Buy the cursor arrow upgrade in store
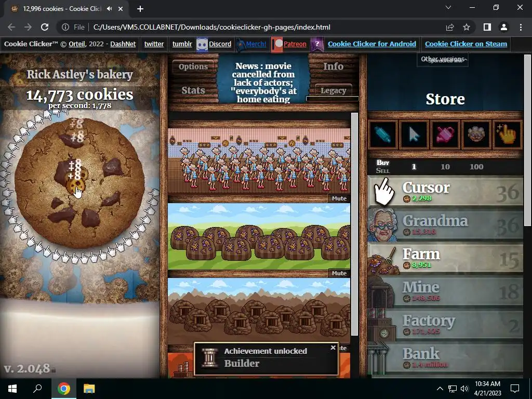This screenshot has height=399, width=532. tap(414, 135)
